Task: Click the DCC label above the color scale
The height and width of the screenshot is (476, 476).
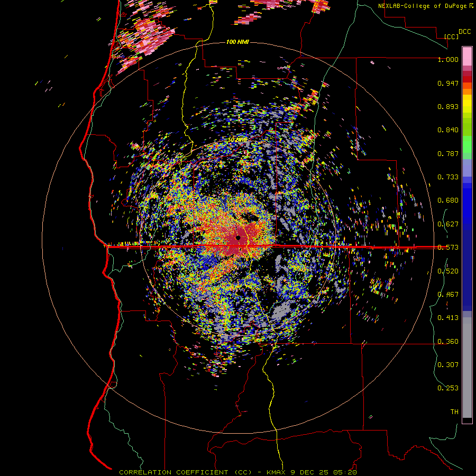Action: coord(464,32)
